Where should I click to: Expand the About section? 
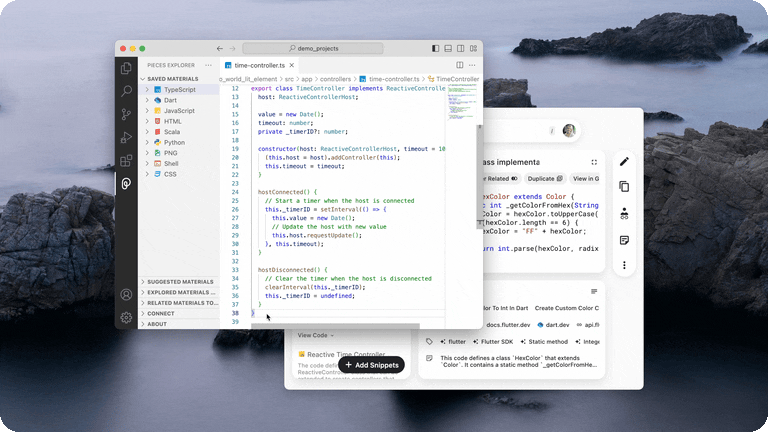(x=179, y=324)
